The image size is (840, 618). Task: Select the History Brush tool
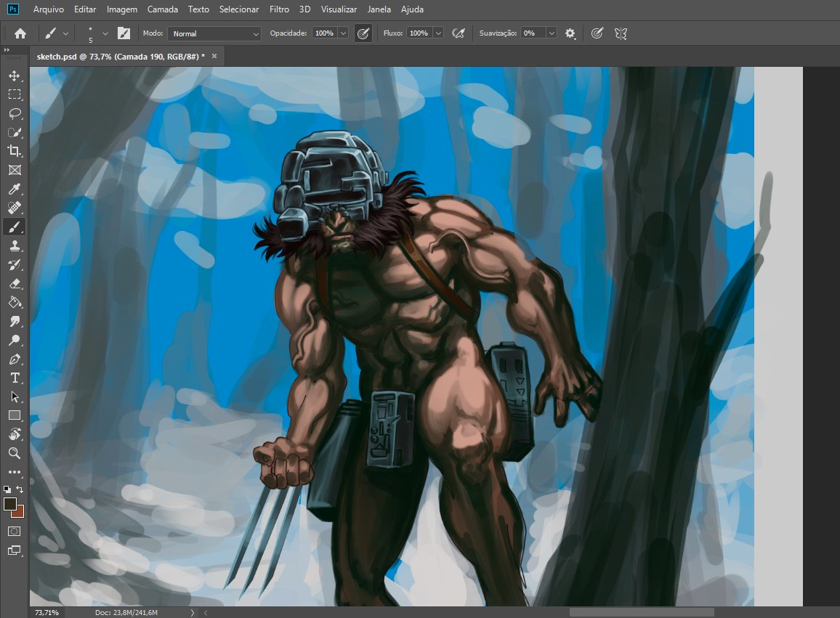click(x=15, y=264)
